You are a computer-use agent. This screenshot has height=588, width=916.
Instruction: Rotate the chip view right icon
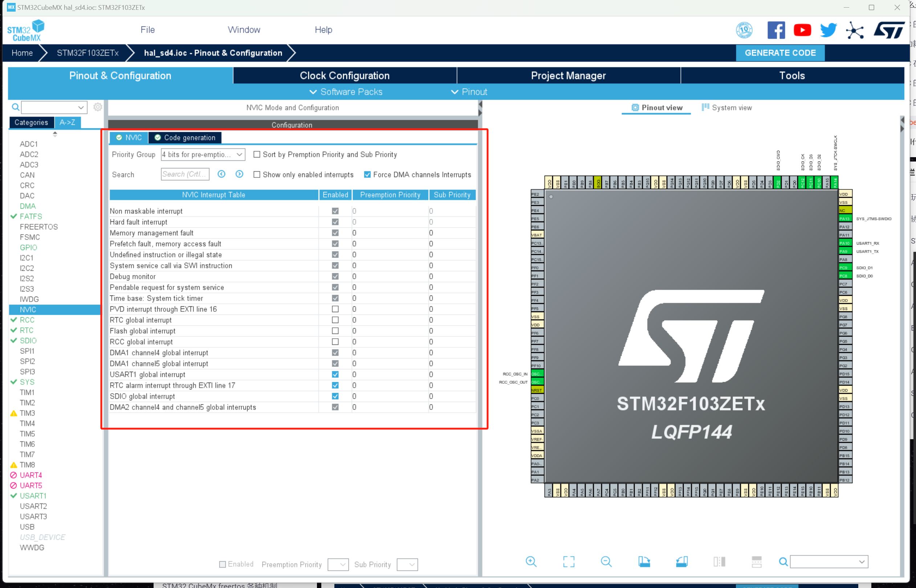(681, 561)
